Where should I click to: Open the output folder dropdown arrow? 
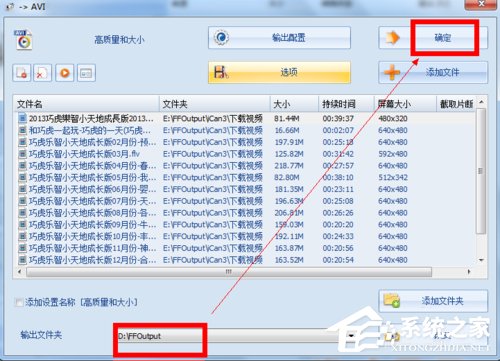click(x=351, y=336)
